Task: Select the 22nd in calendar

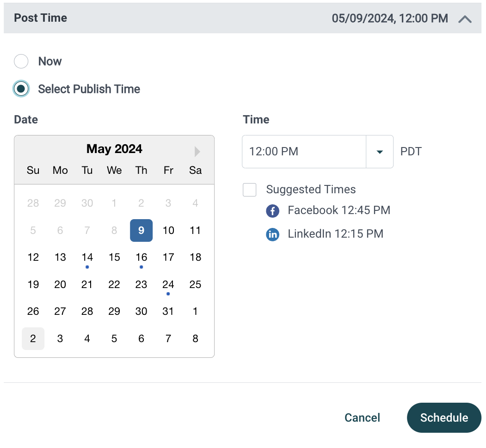Action: [114, 284]
